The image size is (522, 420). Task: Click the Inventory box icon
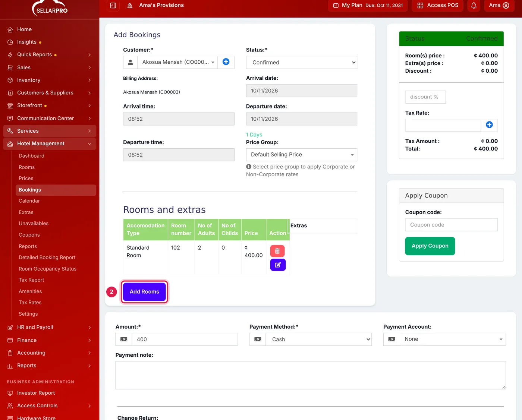tap(10, 80)
